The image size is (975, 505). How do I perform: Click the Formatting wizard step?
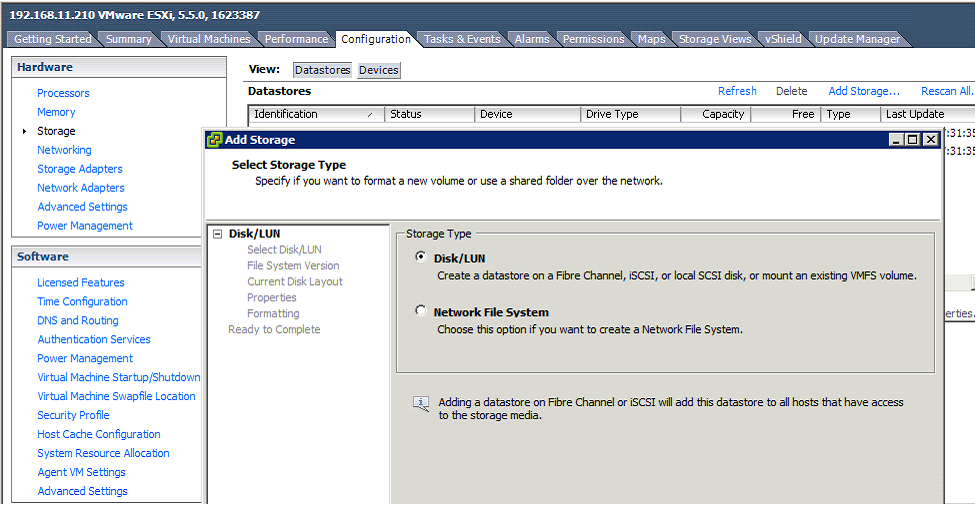(273, 313)
